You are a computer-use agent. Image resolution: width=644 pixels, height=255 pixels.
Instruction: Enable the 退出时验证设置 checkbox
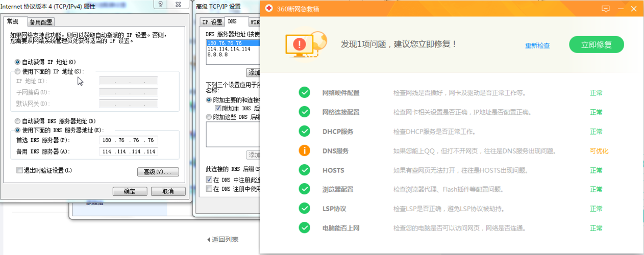(x=20, y=170)
